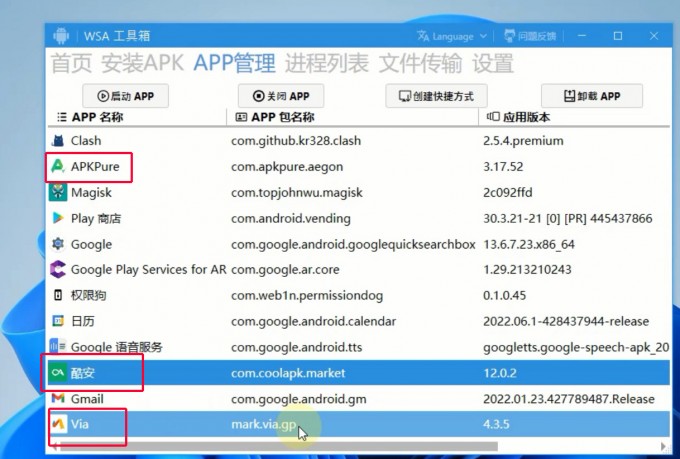Viewport: 680px width, 459px height.
Task: Select the 权限狗 app icon
Action: click(58, 295)
